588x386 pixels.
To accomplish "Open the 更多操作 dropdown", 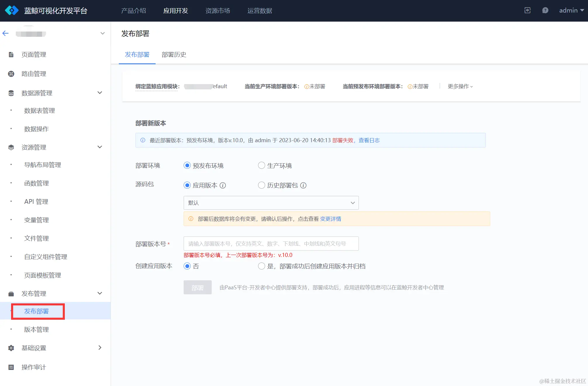I will [460, 86].
